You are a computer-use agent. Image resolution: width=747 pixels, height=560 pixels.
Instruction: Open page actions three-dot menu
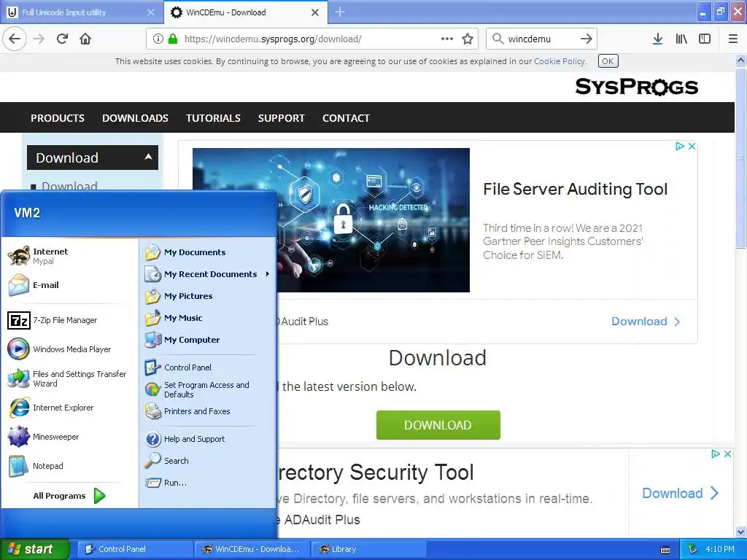[x=447, y=39]
